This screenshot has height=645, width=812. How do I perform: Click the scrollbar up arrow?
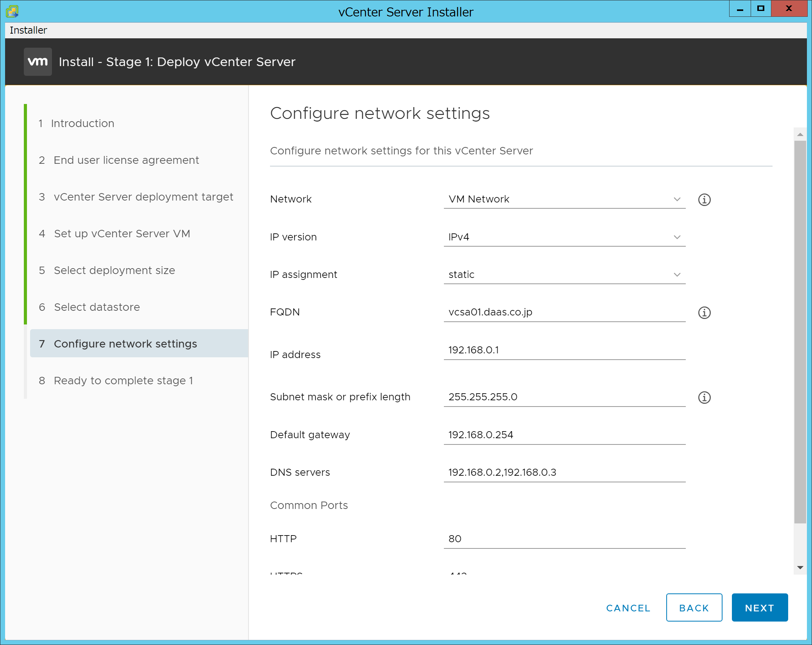tap(800, 134)
